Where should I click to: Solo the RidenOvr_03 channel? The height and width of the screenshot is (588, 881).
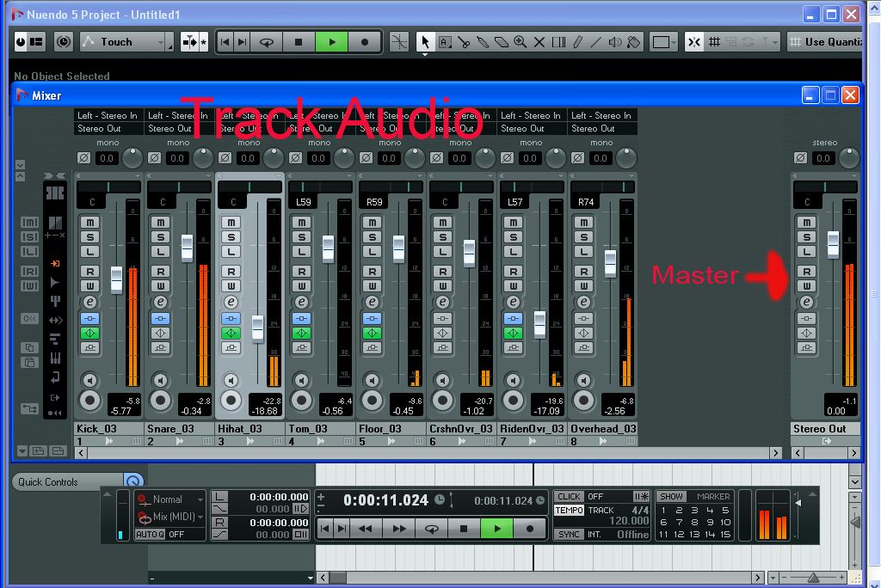tap(513, 237)
